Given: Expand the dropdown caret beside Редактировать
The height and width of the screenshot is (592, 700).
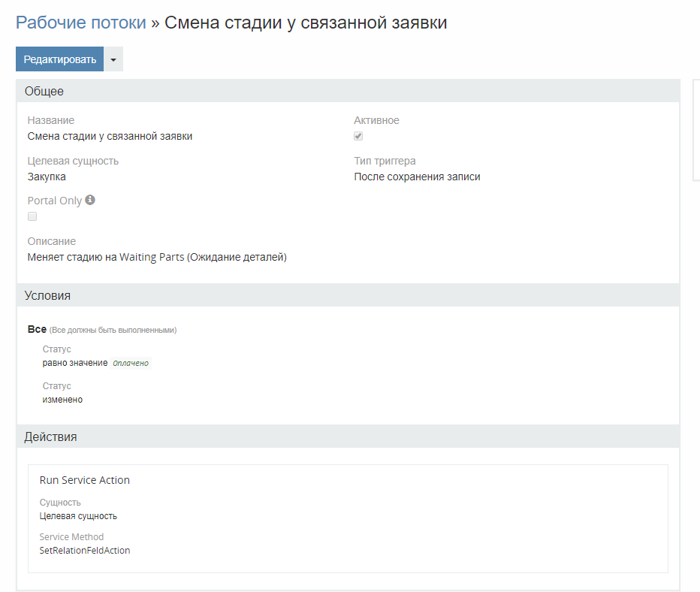Looking at the screenshot, I should tap(113, 59).
